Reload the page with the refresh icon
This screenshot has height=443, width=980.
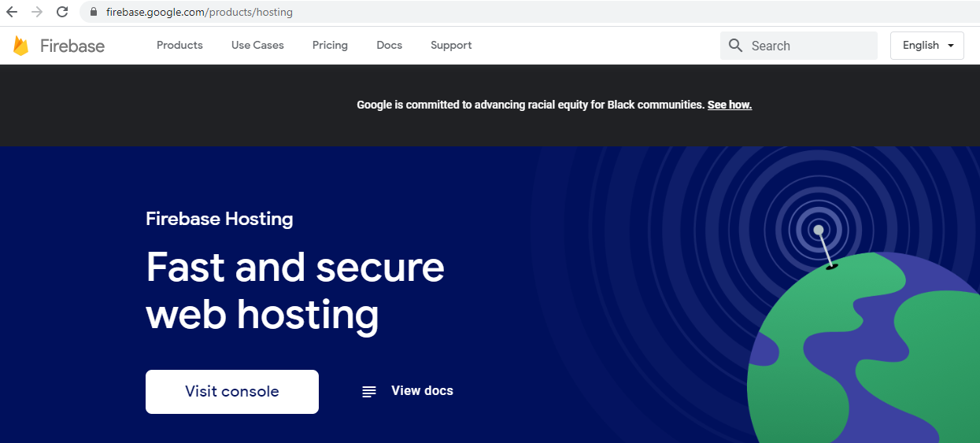click(62, 12)
